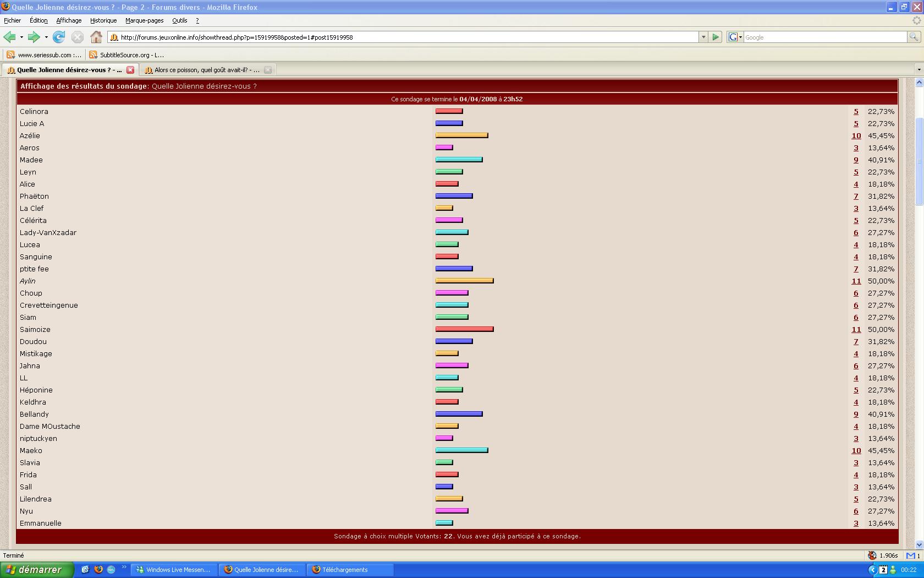
Task: Open Téléchargements taskbar window
Action: [x=350, y=570]
